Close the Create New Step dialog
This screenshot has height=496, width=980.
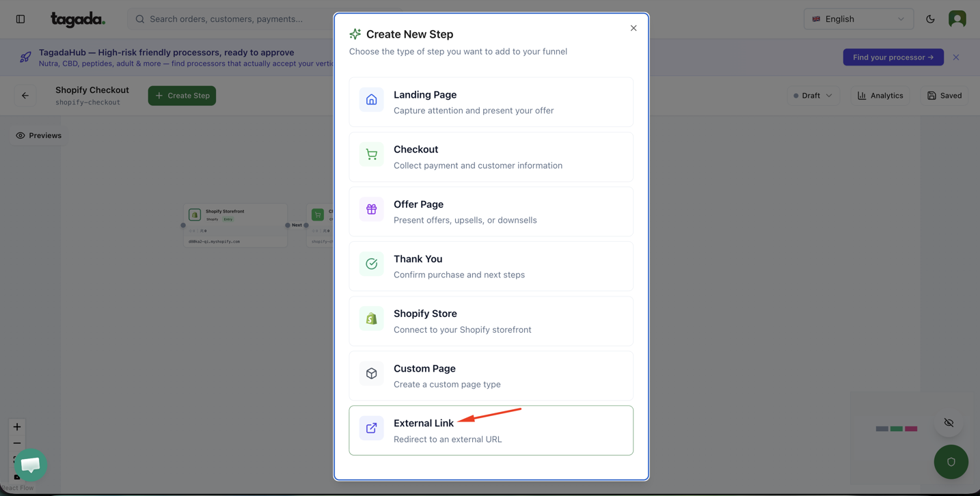click(634, 28)
